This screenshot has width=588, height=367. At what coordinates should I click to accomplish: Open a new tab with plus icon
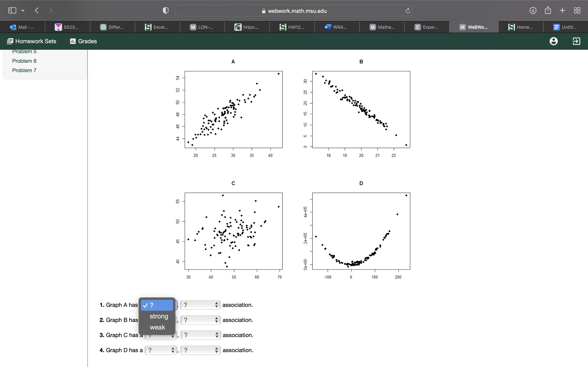tap(562, 10)
